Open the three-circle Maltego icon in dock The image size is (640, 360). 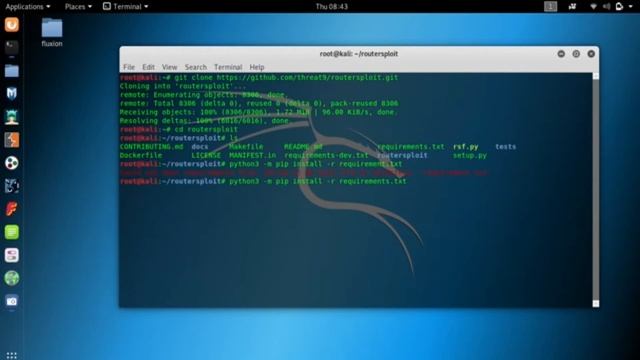(x=11, y=163)
